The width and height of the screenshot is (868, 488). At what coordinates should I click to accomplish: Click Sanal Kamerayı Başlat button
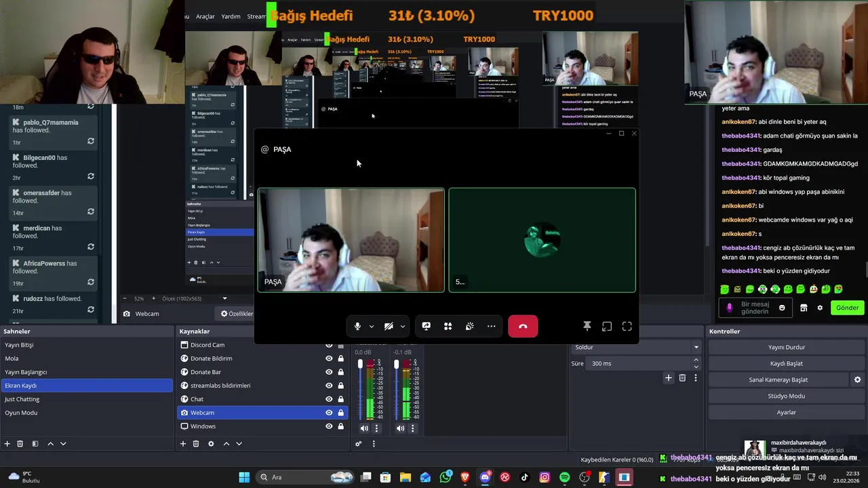pyautogui.click(x=778, y=380)
